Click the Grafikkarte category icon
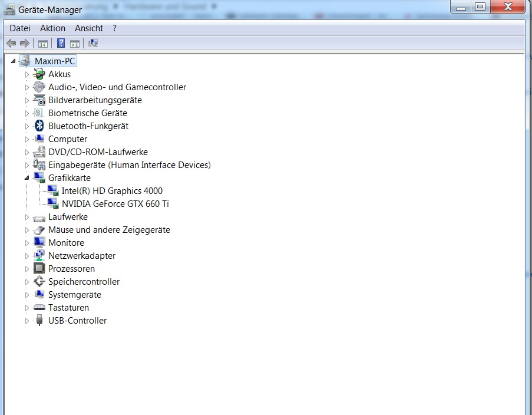 point(39,177)
